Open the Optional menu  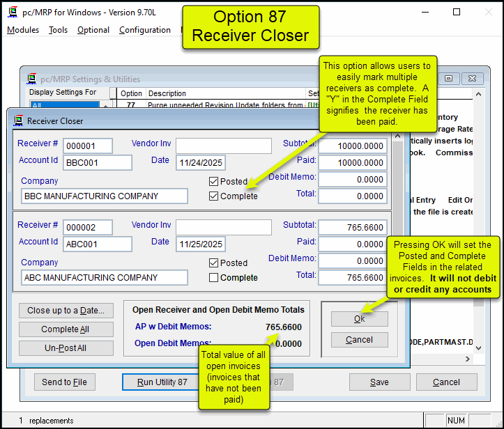[x=93, y=30]
